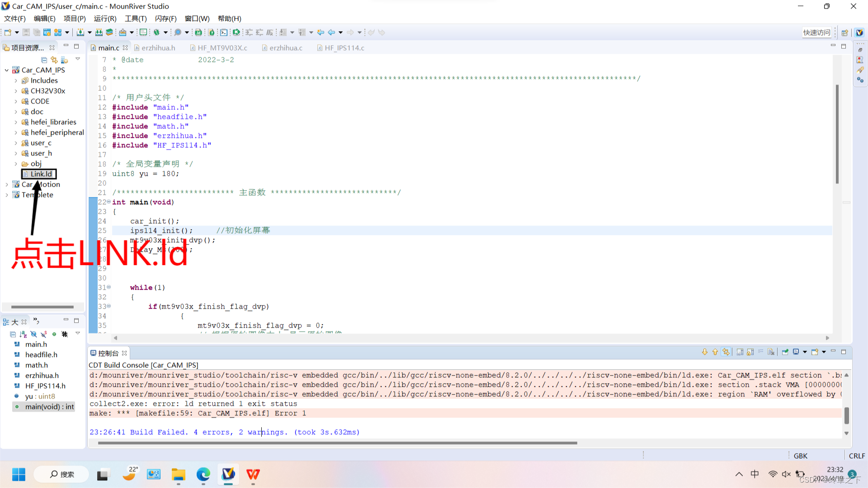The width and height of the screenshot is (868, 488).
Task: Open the outline View Menu dropdown triangle
Action: (78, 333)
